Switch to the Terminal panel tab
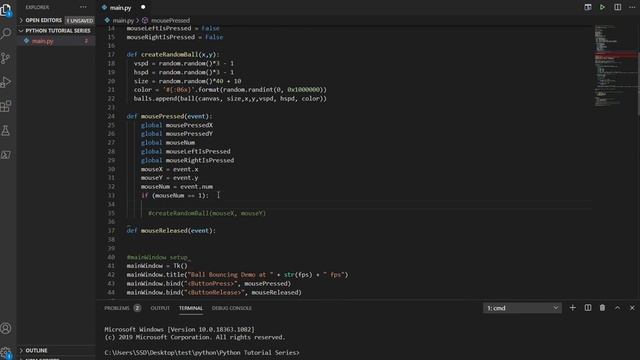 pyautogui.click(x=191, y=308)
